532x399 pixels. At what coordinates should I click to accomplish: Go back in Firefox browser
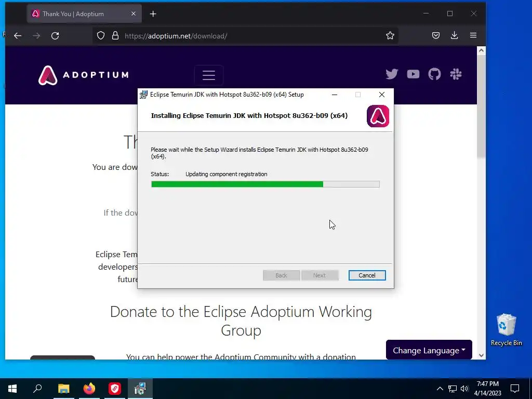[18, 36]
